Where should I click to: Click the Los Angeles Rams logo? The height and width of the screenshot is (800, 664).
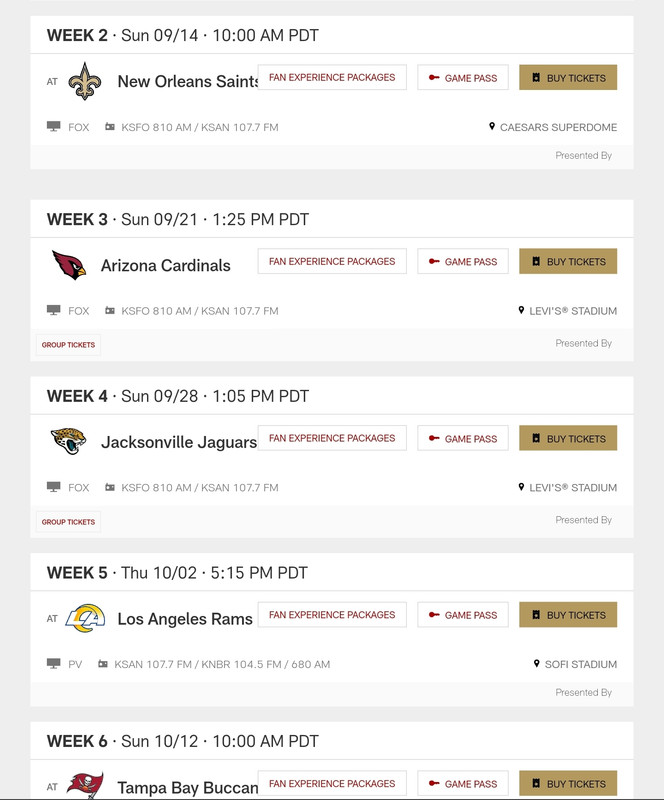pos(85,618)
